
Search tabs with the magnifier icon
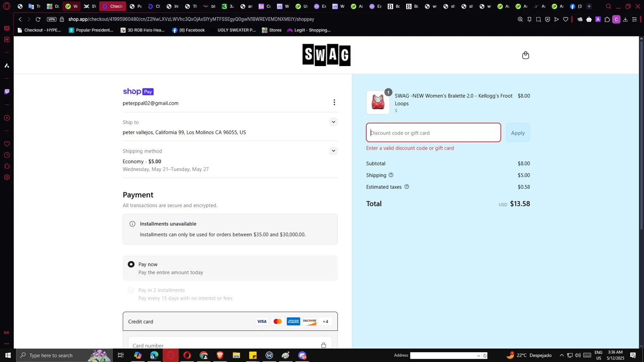[608, 6]
